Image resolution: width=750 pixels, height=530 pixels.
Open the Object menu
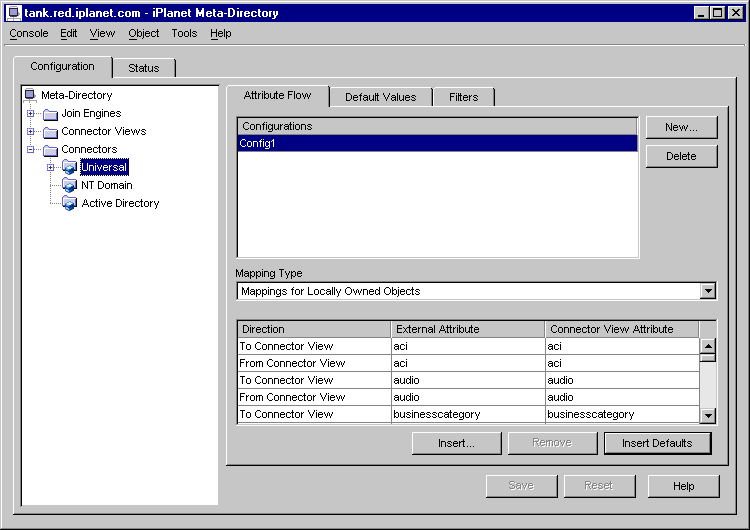[143, 33]
